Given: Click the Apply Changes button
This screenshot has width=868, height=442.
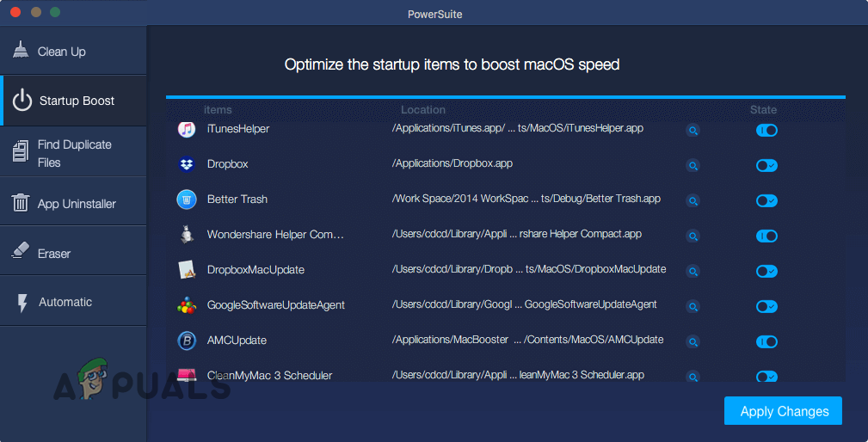Looking at the screenshot, I should coord(783,411).
